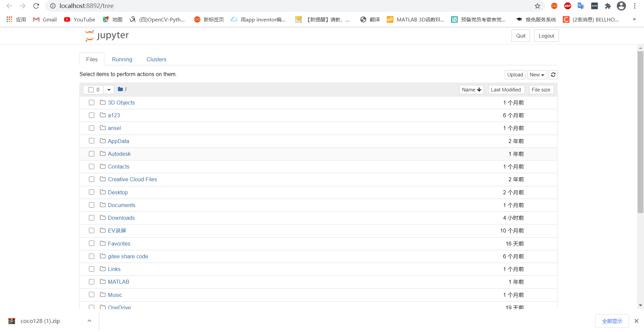Click the Jupyter logo
644x332 pixels.
(x=107, y=36)
